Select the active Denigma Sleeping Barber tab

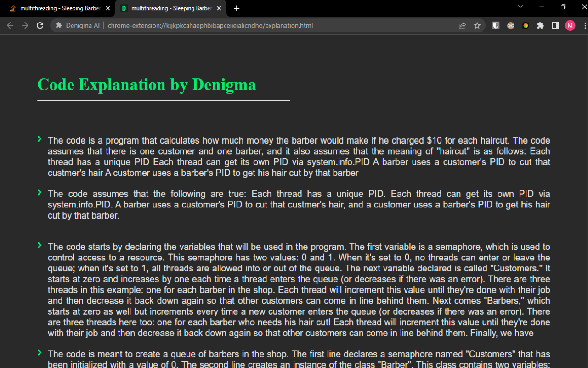170,8
